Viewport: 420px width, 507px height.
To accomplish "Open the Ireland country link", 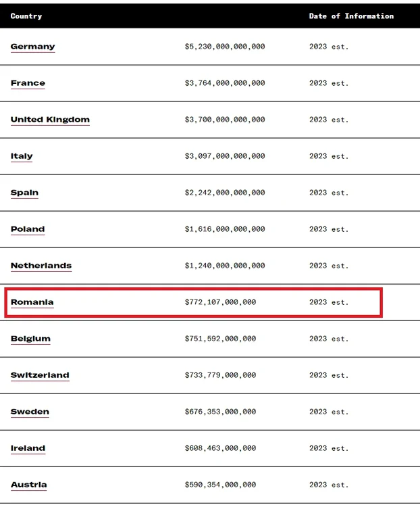I will (x=28, y=448).
